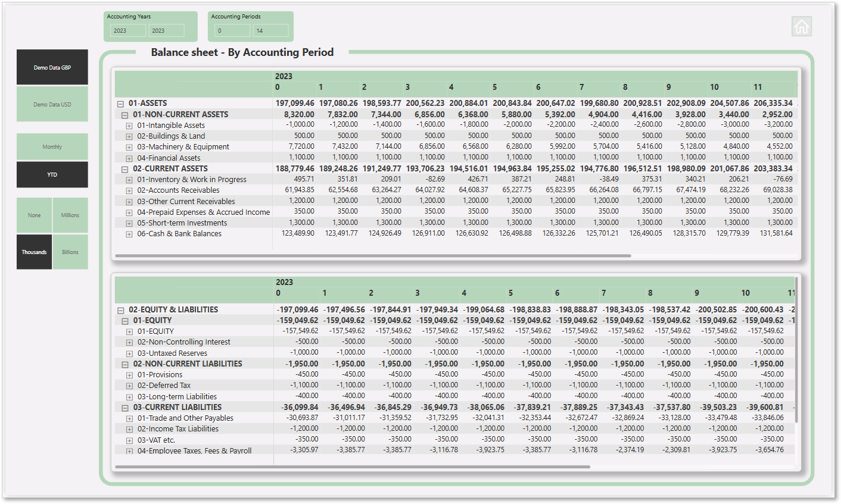Set unit scaling to Millions
The height and width of the screenshot is (504, 841).
click(x=70, y=215)
